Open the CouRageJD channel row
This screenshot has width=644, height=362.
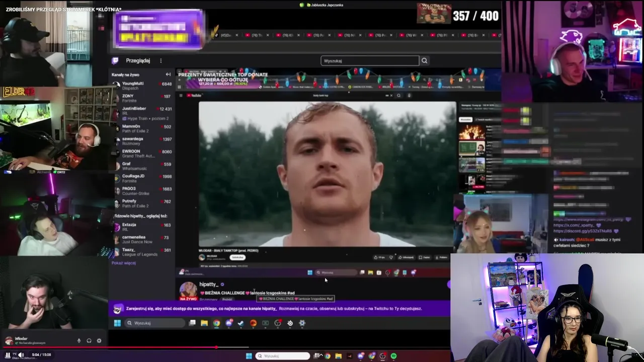(143, 178)
